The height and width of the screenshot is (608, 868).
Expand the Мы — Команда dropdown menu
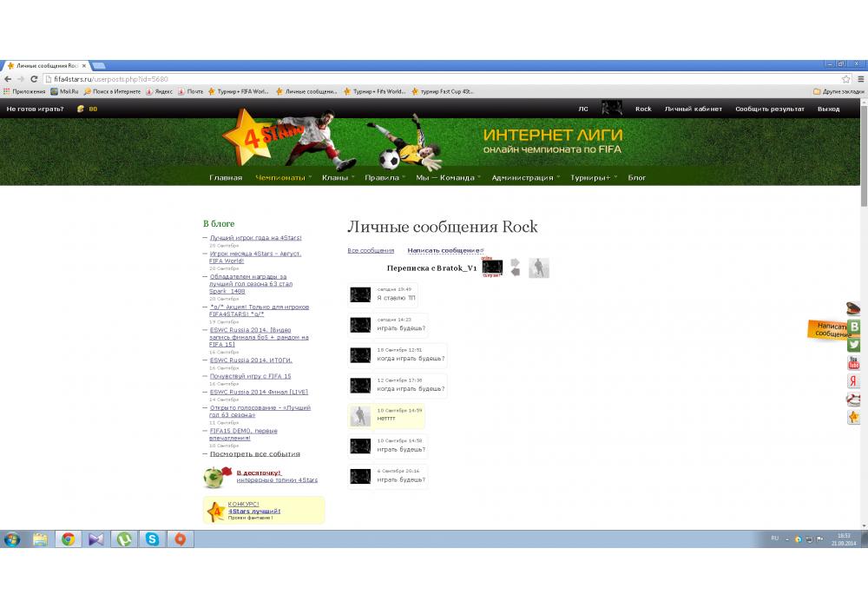(x=448, y=178)
